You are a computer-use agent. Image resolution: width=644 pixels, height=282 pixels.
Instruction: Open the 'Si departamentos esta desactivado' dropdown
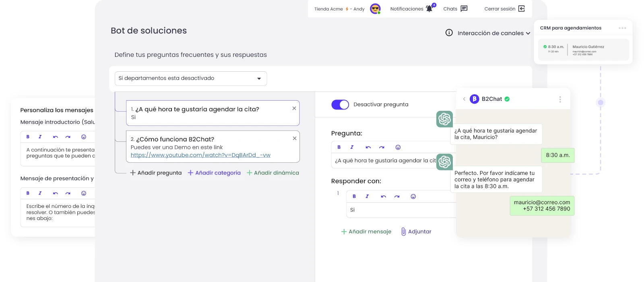coord(191,79)
